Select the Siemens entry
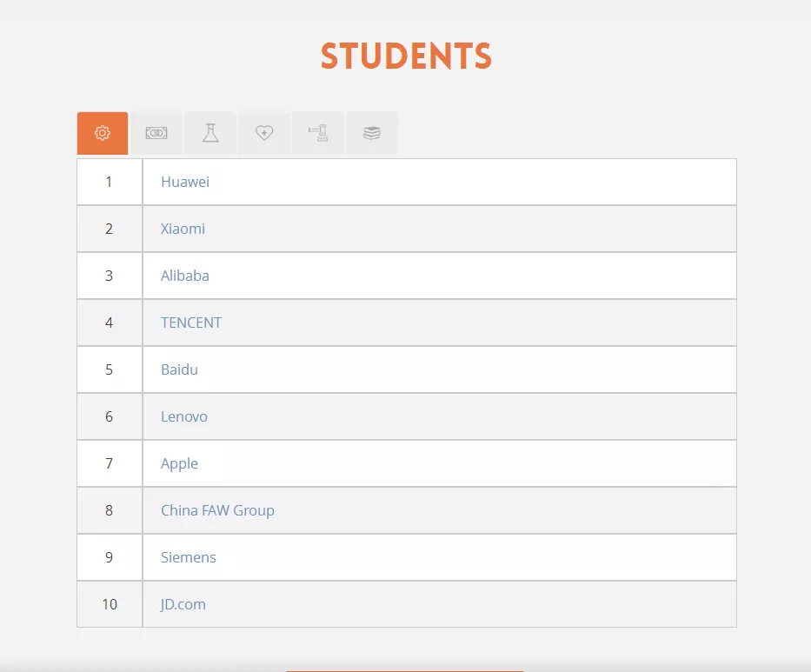 coord(189,557)
